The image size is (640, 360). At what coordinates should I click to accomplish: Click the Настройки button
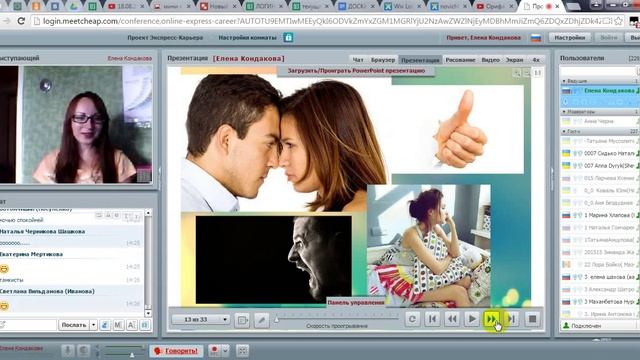point(569,38)
